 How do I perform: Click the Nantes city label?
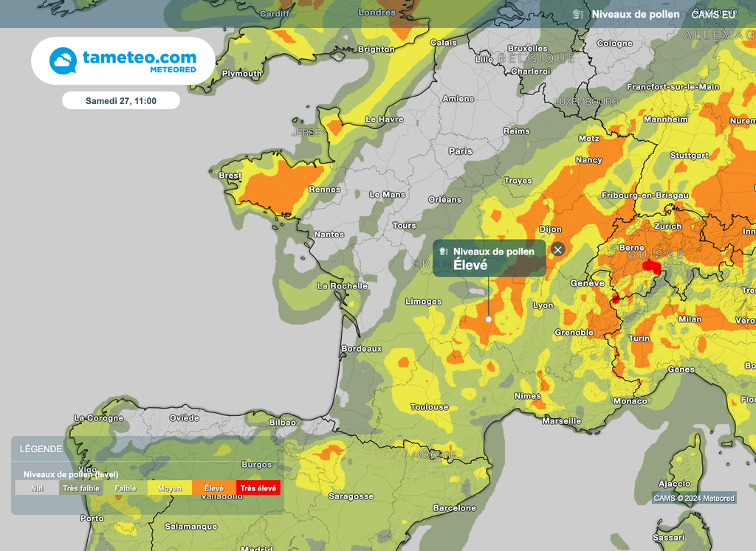point(329,234)
